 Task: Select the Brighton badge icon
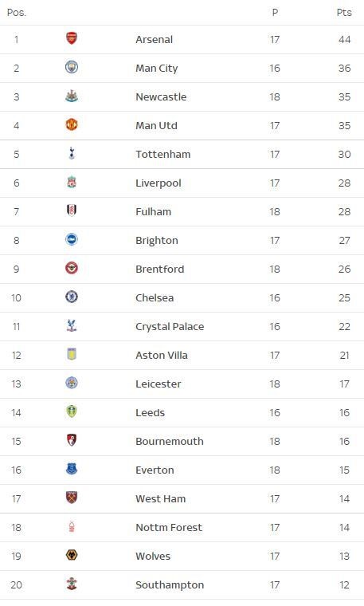72,239
